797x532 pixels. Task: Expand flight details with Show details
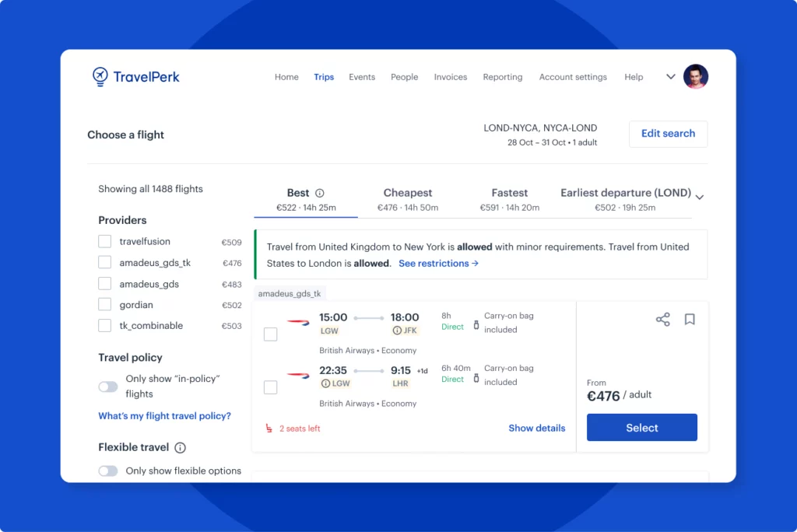tap(536, 428)
